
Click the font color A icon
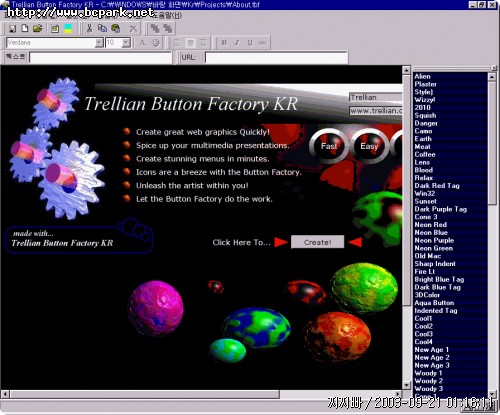tap(143, 43)
